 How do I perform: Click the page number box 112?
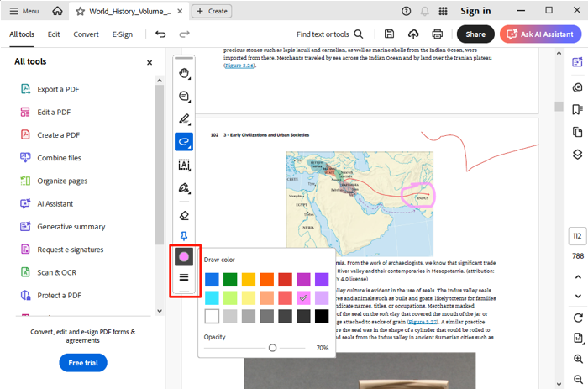click(x=577, y=236)
